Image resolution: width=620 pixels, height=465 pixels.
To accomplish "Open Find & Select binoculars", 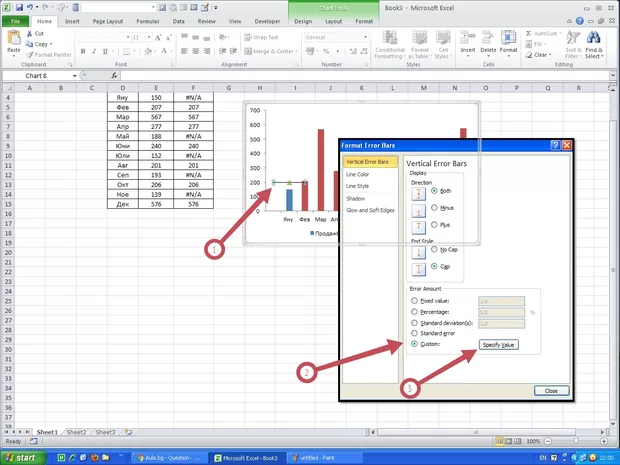I will pos(594,44).
